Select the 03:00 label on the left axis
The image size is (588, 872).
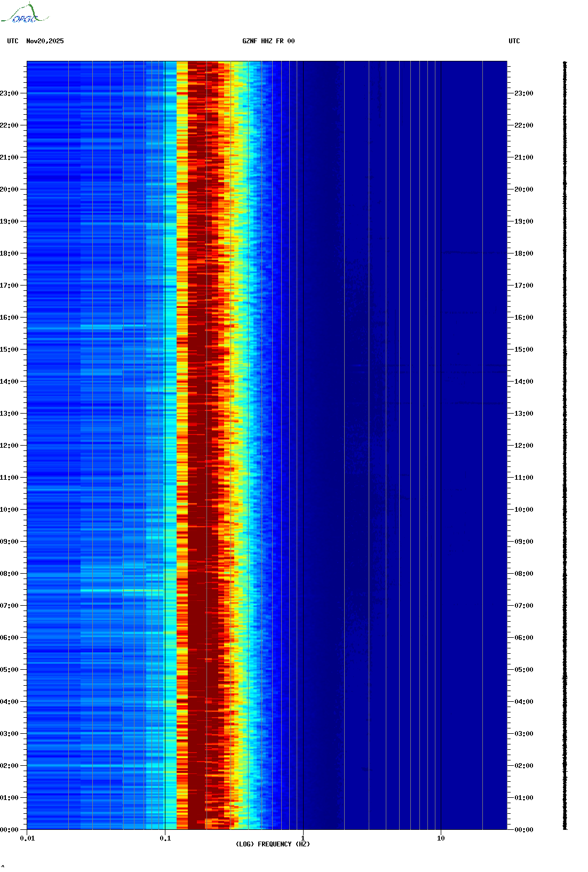click(x=10, y=734)
